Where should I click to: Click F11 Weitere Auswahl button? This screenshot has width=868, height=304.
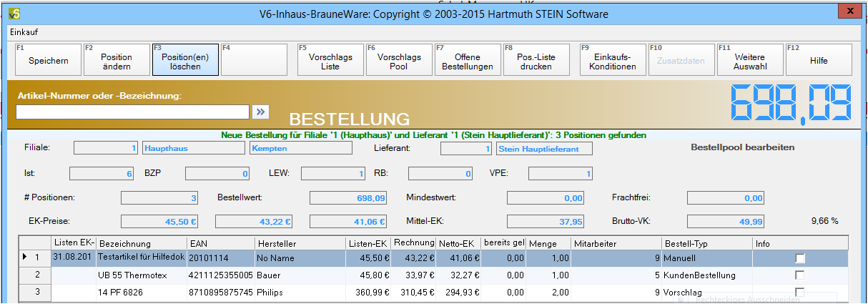(749, 61)
